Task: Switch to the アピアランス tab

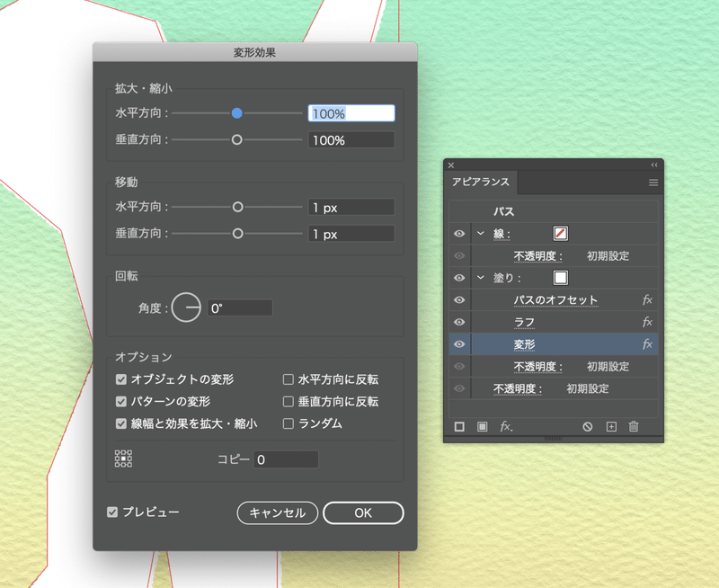Action: point(481,183)
